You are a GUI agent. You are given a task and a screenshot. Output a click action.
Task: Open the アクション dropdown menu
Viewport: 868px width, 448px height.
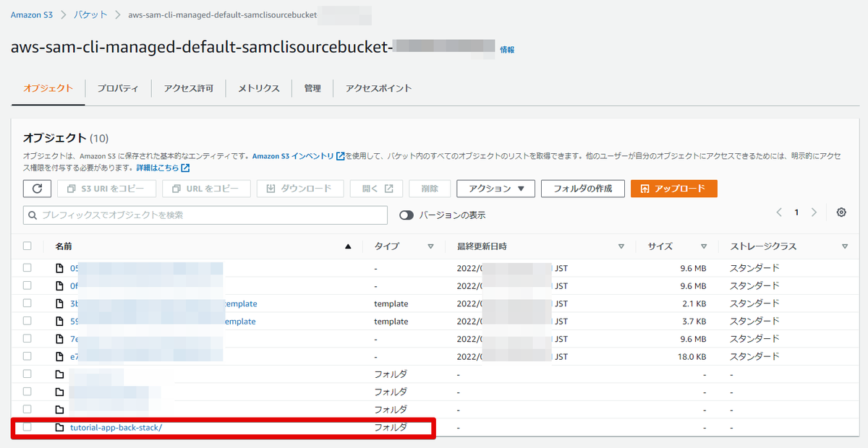495,189
